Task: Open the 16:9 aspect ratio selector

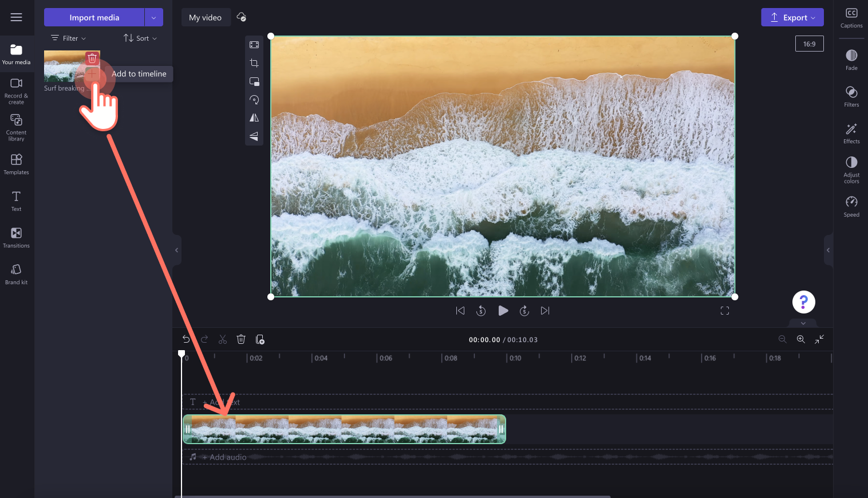Action: coord(809,44)
